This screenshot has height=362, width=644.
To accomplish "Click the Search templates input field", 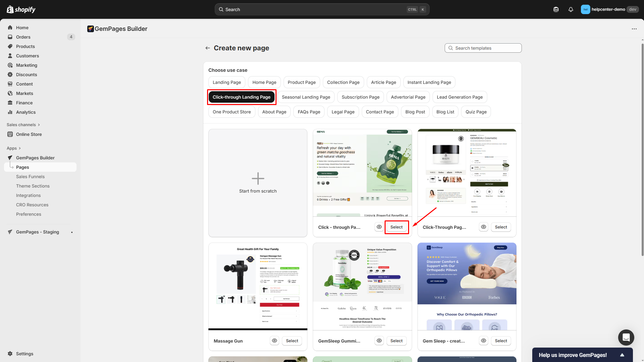I will [483, 48].
